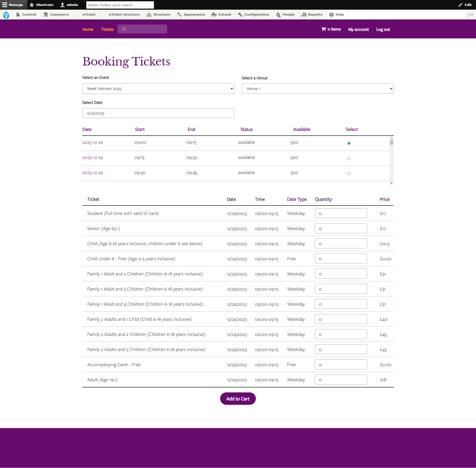Select the 09:15 time slot radio
Image resolution: width=476 pixels, height=468 pixels.
click(x=349, y=158)
